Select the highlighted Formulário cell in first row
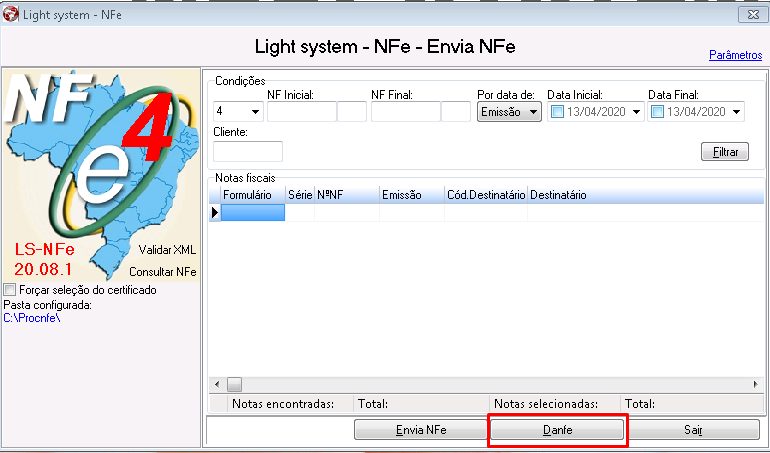 252,212
